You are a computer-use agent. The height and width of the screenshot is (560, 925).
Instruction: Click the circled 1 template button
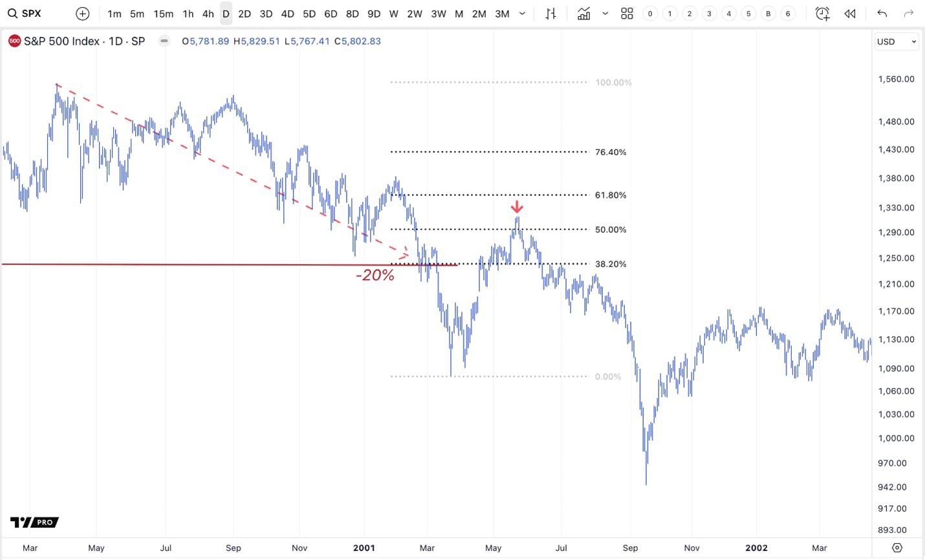pyautogui.click(x=670, y=14)
